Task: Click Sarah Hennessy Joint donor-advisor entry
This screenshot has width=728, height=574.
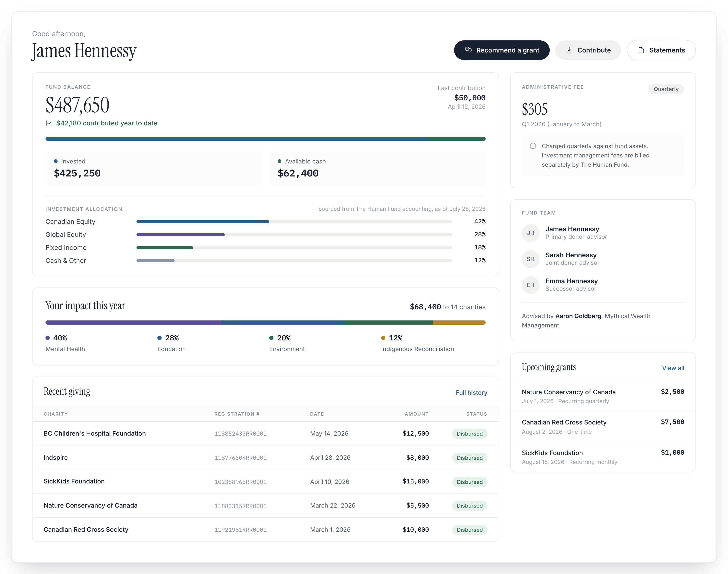Action: pyautogui.click(x=603, y=259)
